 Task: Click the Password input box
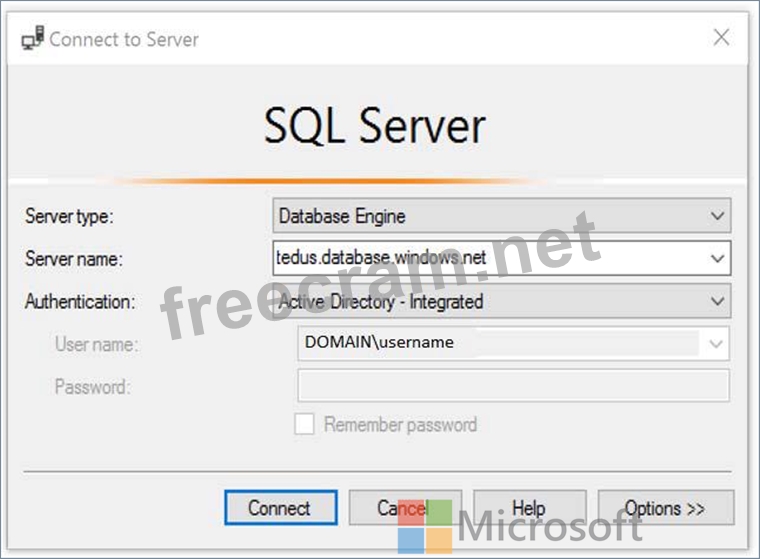513,386
